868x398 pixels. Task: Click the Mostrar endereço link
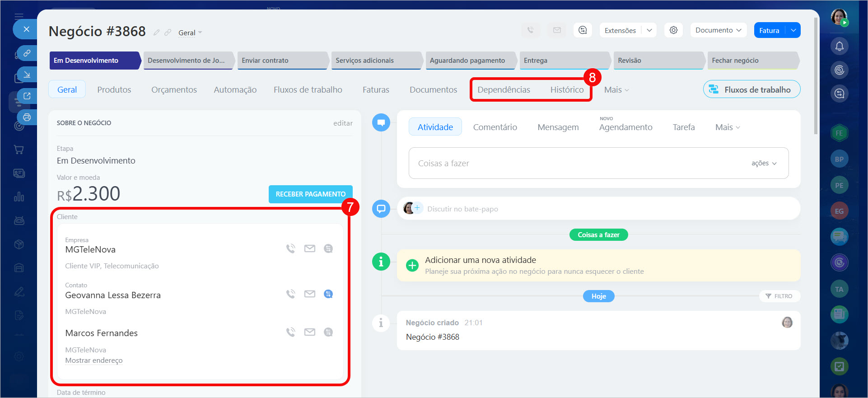coord(94,361)
